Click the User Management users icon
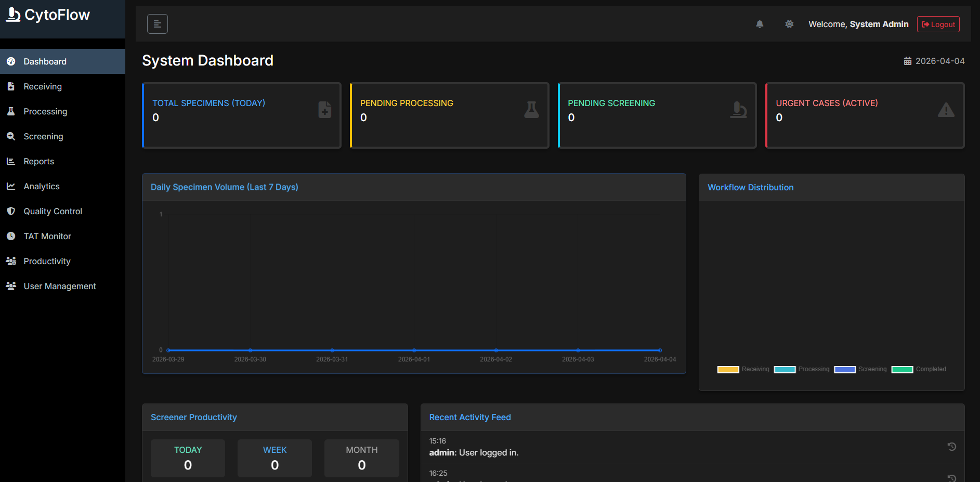This screenshot has height=482, width=980. click(x=11, y=286)
